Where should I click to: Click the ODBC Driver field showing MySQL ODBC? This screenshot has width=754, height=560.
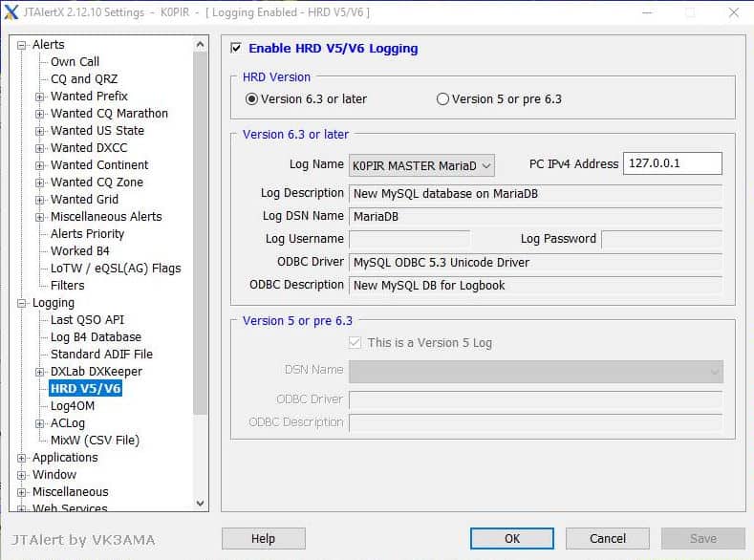tap(535, 263)
